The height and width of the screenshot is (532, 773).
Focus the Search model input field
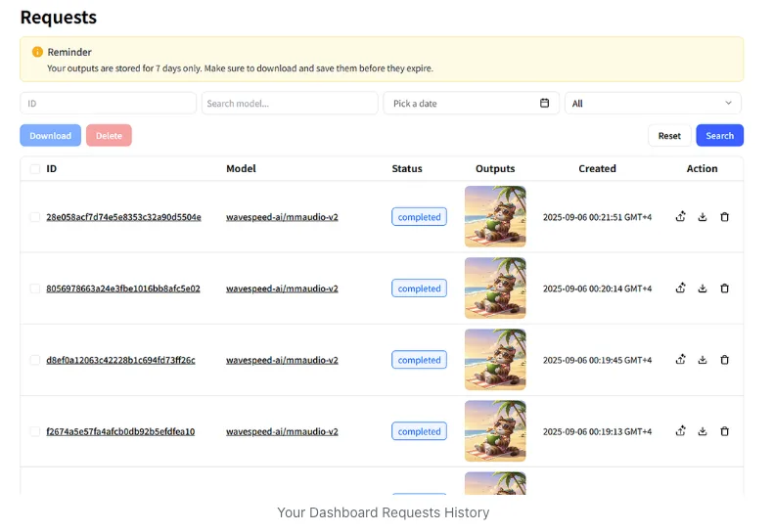point(290,103)
